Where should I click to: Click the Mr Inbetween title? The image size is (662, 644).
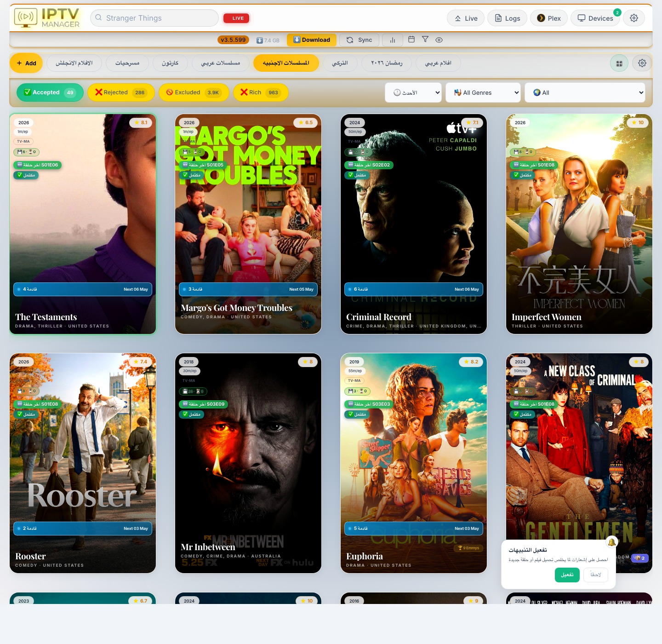pos(208,547)
